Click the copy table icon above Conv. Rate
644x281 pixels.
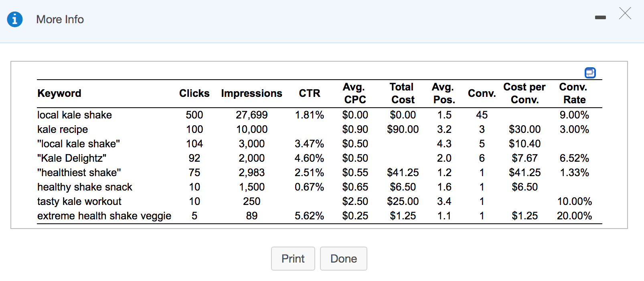(590, 73)
